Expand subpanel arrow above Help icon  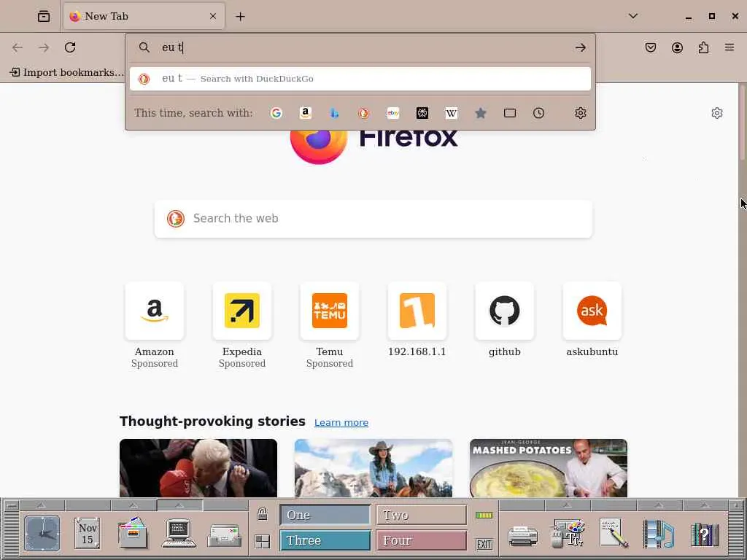705,505
